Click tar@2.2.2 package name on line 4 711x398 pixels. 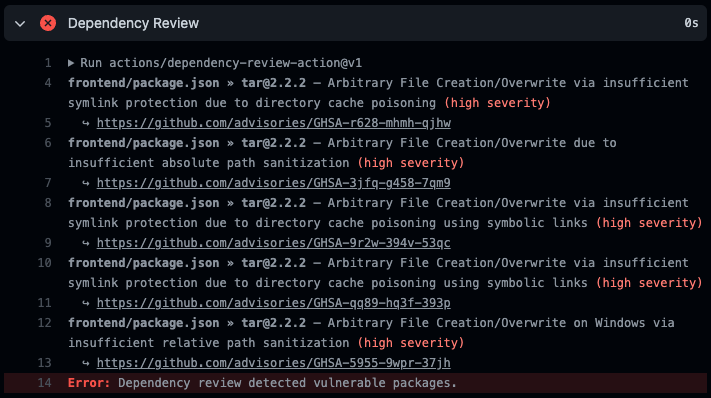coord(273,83)
